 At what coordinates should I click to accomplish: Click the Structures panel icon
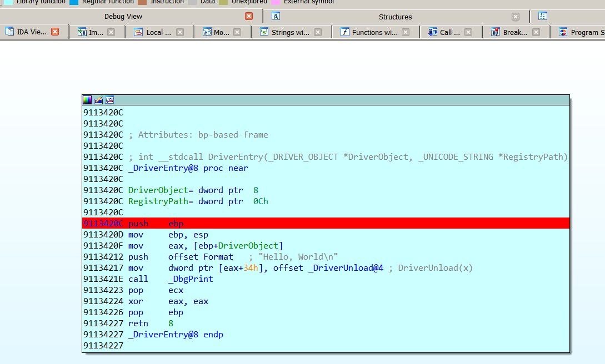[x=276, y=17]
